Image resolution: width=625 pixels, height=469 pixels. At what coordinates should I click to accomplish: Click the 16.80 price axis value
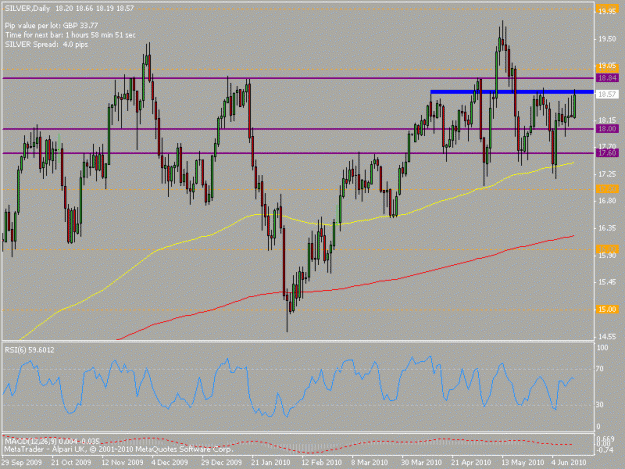pos(607,201)
